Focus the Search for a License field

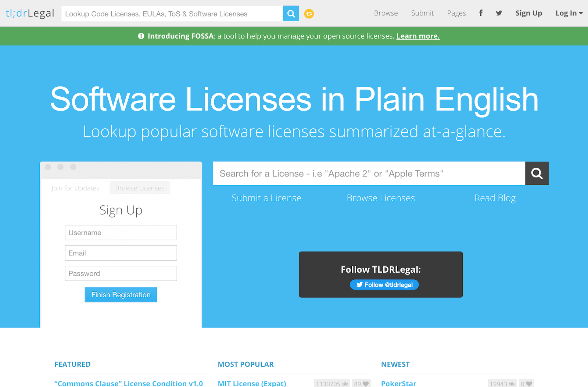[369, 173]
